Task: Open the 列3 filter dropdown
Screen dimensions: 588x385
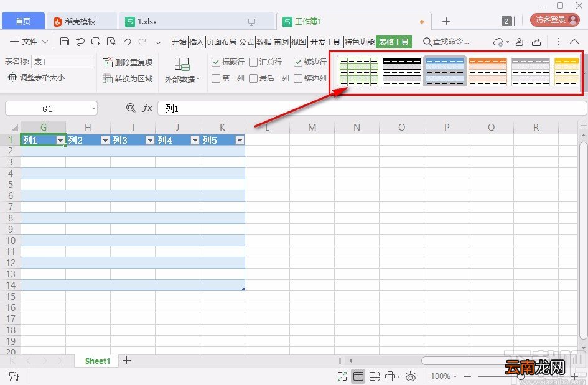Action: [150, 140]
